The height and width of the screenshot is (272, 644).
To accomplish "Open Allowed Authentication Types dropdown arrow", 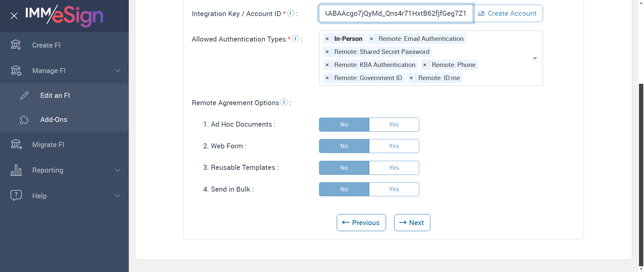I will [535, 58].
